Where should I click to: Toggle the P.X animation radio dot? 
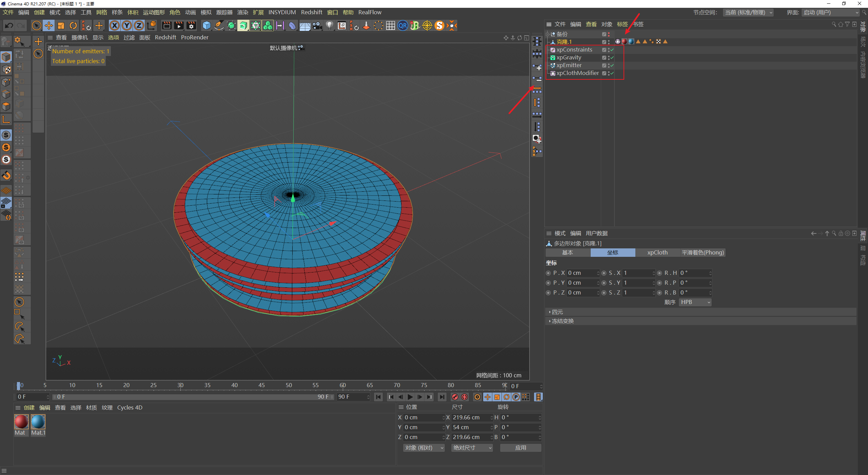[548, 273]
